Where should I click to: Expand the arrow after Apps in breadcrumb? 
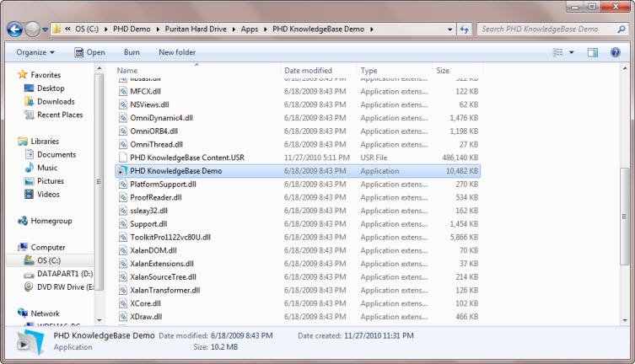[266, 29]
